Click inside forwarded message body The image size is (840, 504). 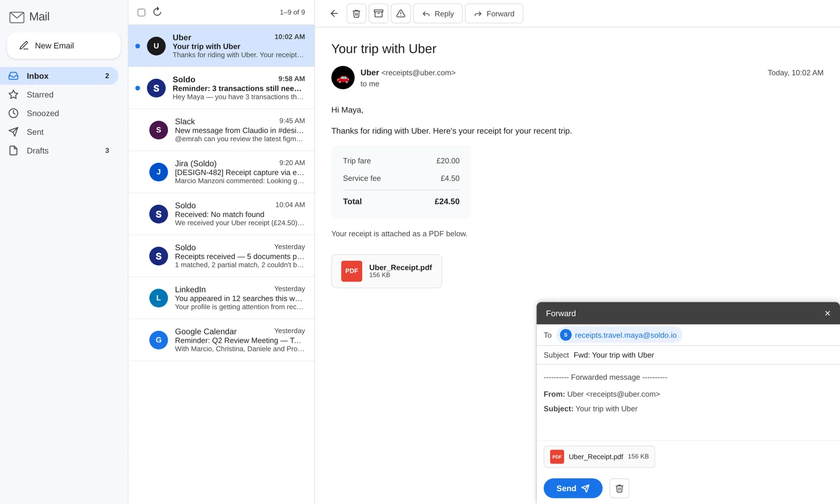(688, 402)
